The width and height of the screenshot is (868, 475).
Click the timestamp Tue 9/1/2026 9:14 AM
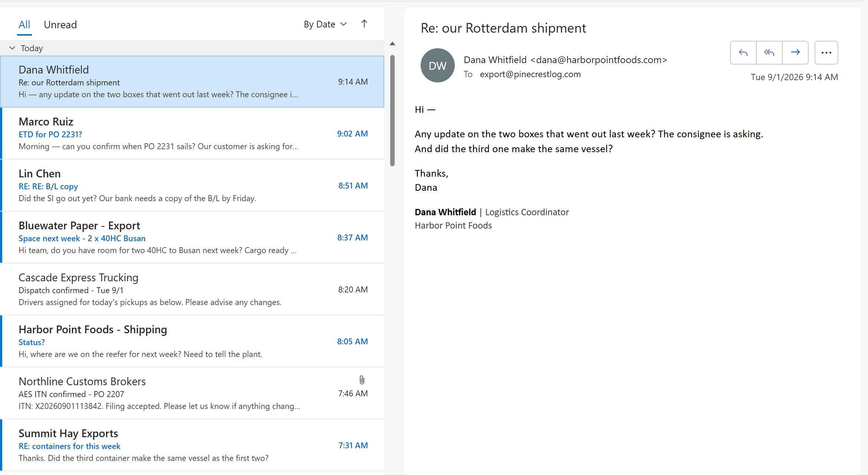pos(795,77)
